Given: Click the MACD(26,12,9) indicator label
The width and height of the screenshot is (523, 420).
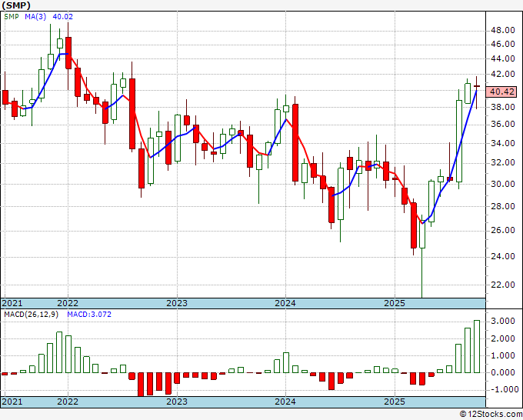Looking at the screenshot, I should 31,315.
